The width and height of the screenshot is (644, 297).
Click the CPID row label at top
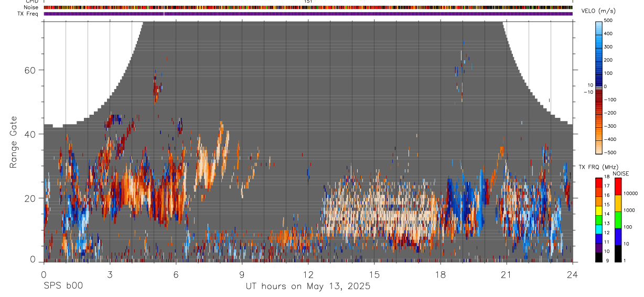tap(31, 2)
